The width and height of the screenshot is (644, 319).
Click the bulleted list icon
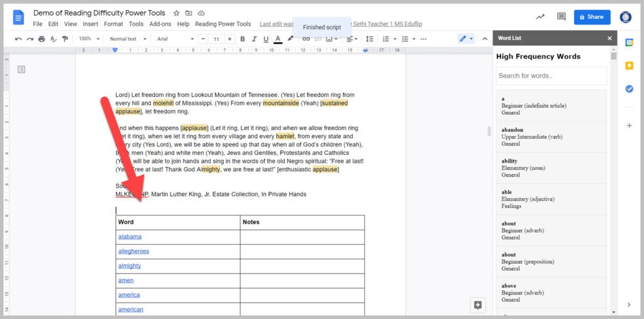coord(405,39)
